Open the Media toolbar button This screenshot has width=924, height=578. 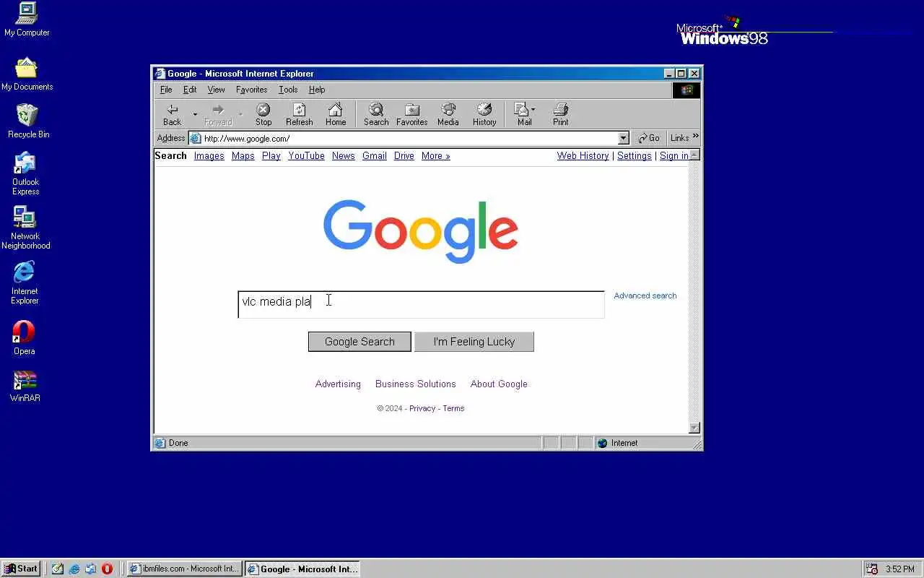(448, 114)
